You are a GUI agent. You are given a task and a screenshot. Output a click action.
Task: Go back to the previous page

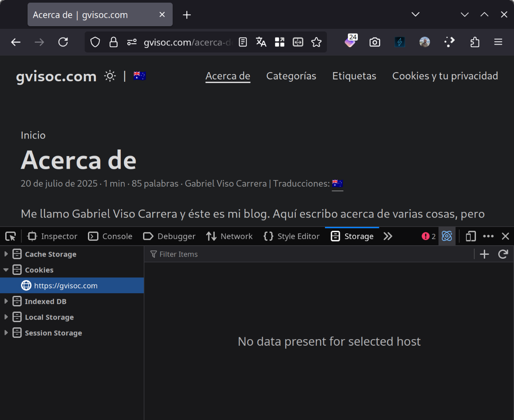16,42
